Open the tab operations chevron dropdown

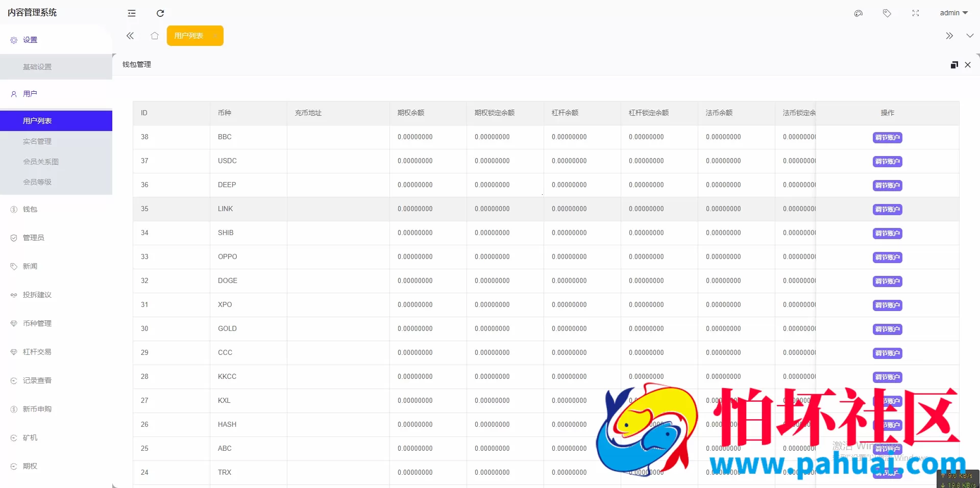pyautogui.click(x=970, y=36)
